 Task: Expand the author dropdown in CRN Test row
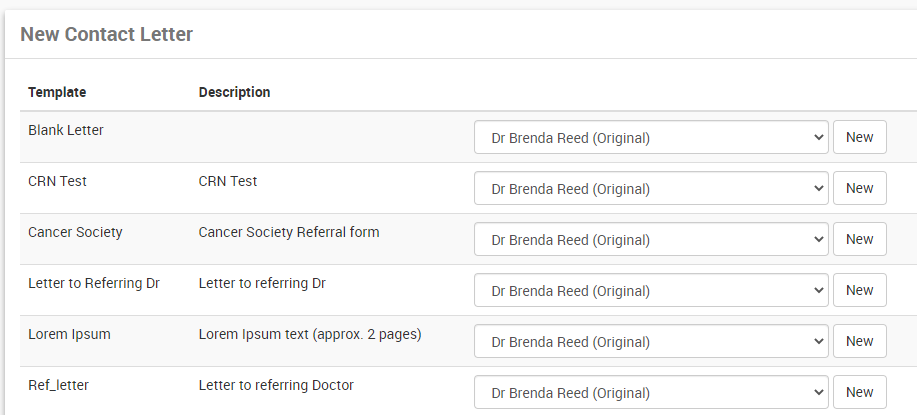click(x=650, y=188)
